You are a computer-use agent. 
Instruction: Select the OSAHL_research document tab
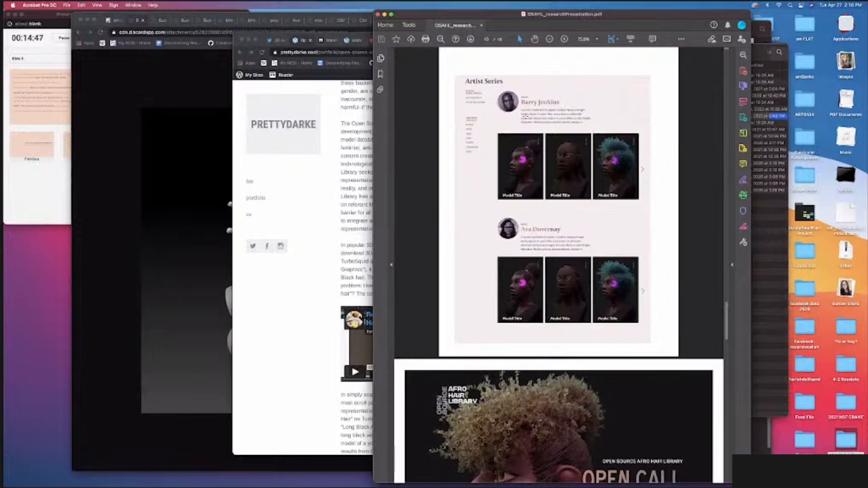click(454, 25)
